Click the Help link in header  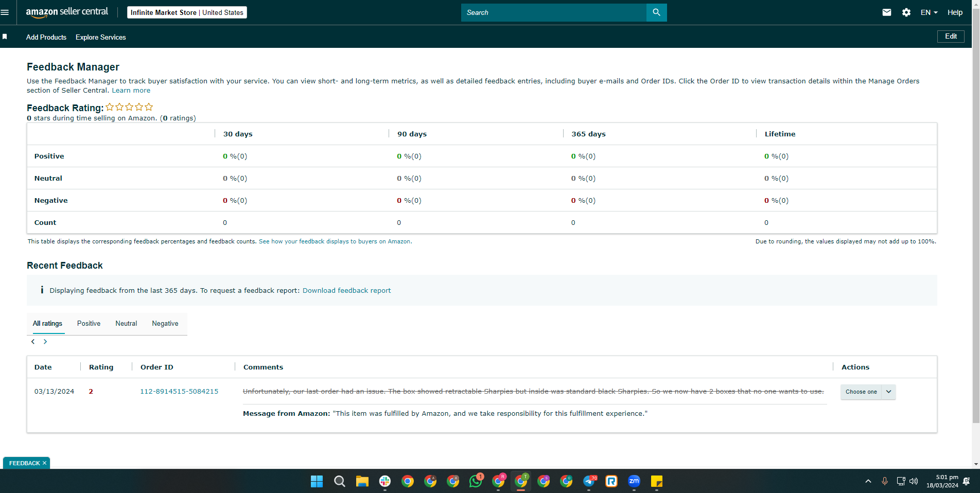click(x=955, y=12)
